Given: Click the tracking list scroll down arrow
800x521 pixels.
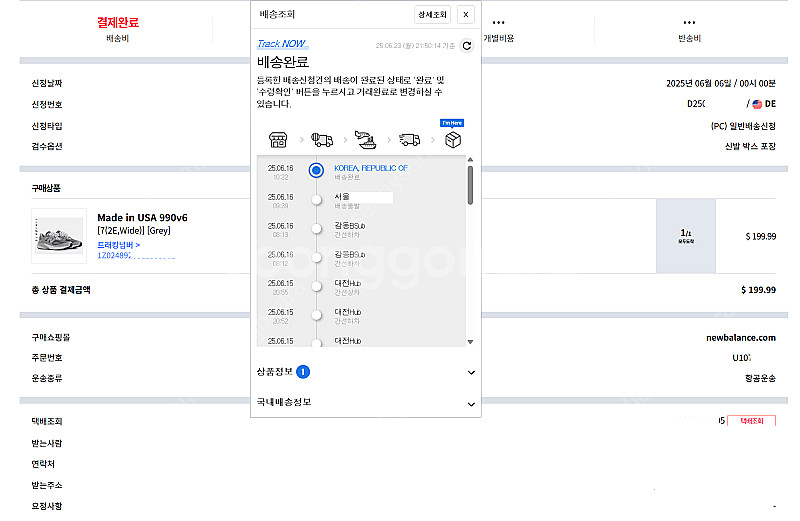Looking at the screenshot, I should pyautogui.click(x=470, y=342).
